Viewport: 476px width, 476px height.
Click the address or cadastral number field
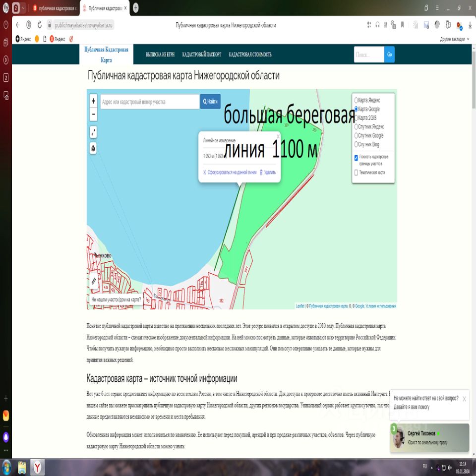(150, 102)
